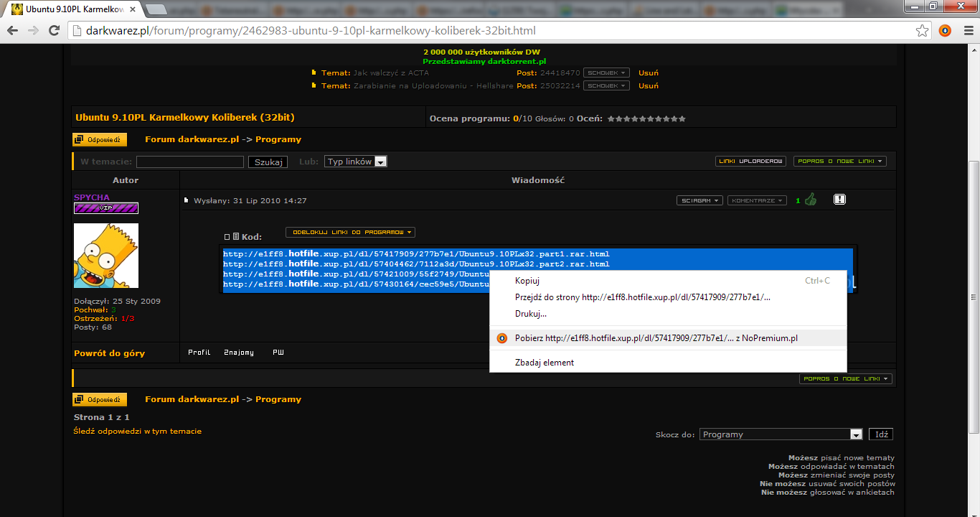Screen dimensions: 980x517
Task: Click the 'PW' private message button
Action: click(x=278, y=353)
